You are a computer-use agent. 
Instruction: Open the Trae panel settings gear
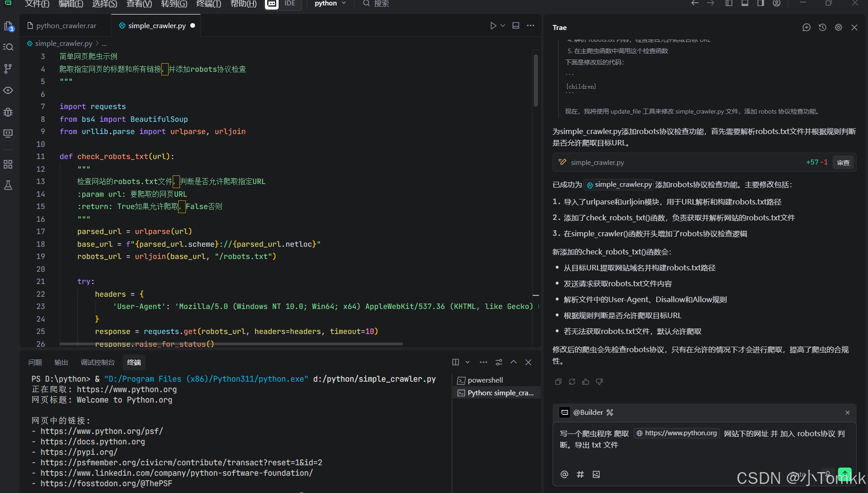(x=838, y=27)
